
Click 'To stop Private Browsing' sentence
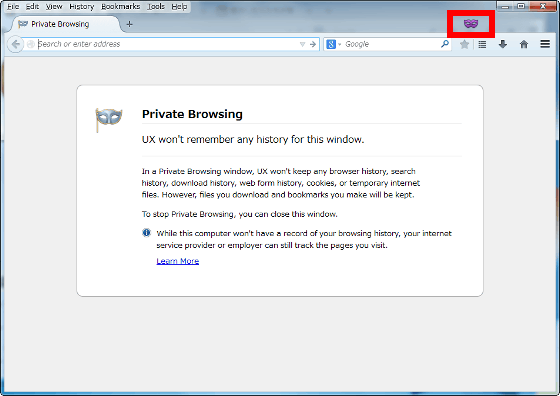coord(239,214)
